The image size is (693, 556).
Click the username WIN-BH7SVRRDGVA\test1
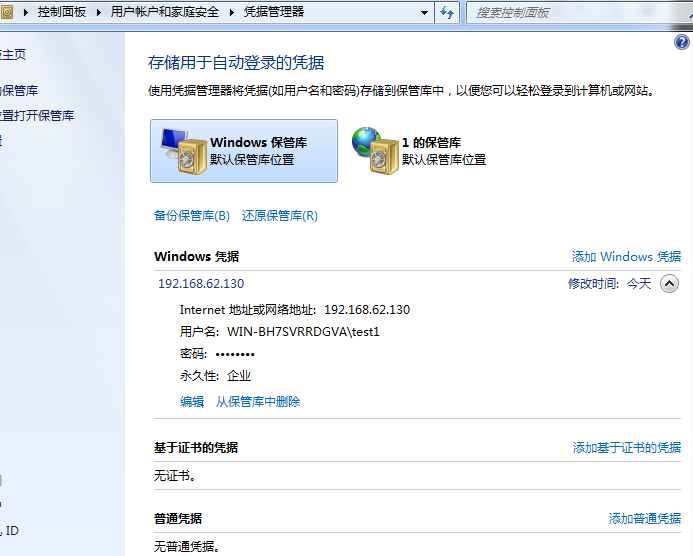303,332
